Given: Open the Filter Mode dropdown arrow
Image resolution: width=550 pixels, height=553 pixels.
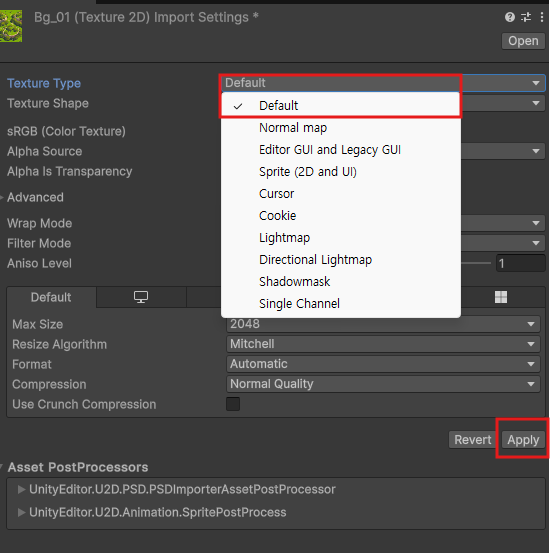Looking at the screenshot, I should [x=536, y=243].
